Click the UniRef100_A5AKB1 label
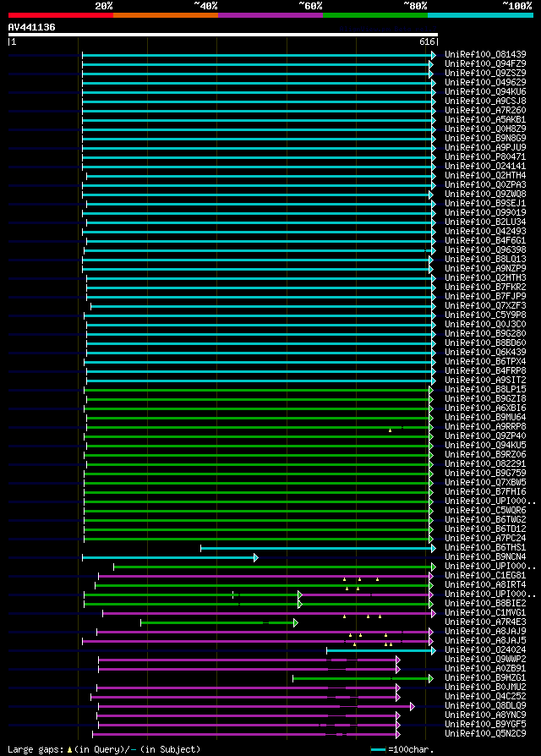 485,119
